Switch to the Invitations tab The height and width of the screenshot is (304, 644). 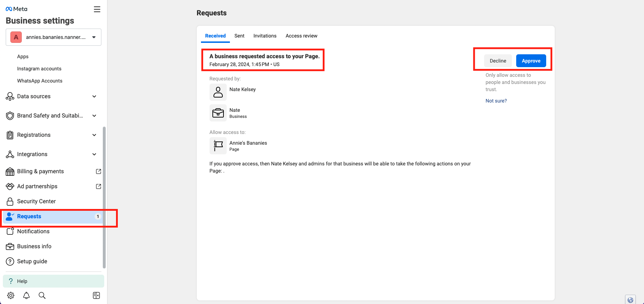pyautogui.click(x=265, y=36)
